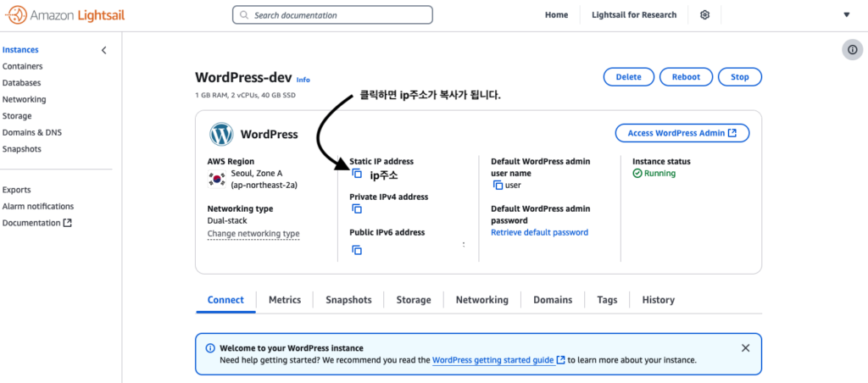Select Databases in the sidebar

coord(21,83)
